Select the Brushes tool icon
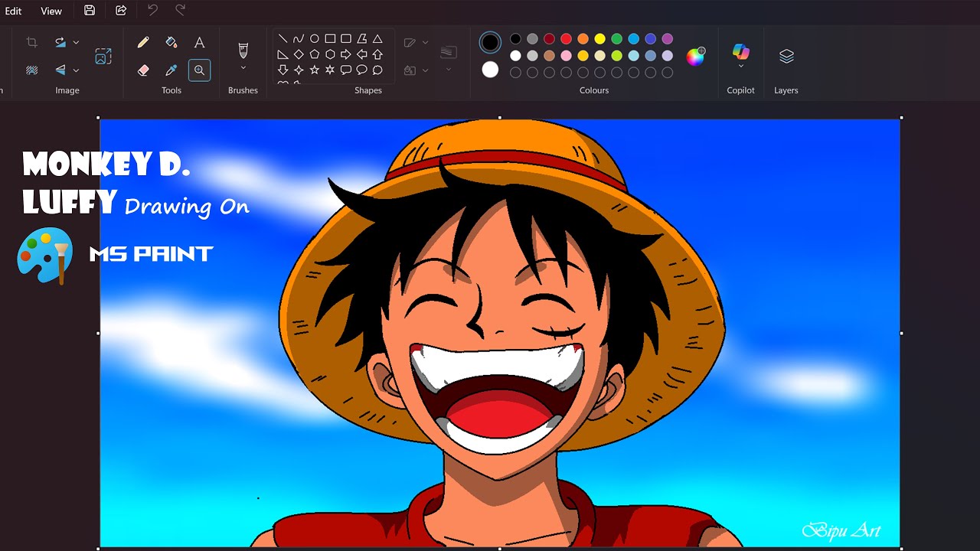 [243, 51]
